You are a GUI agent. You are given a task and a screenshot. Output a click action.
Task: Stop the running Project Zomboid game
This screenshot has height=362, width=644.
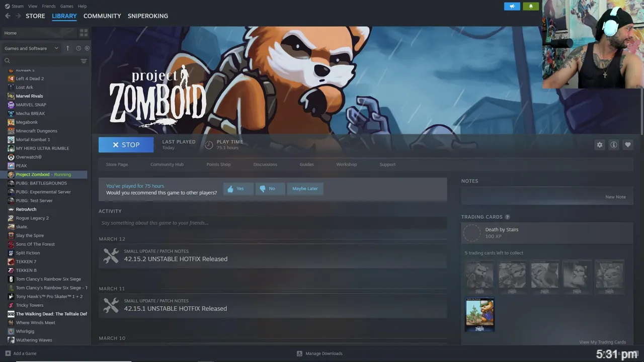[126, 145]
